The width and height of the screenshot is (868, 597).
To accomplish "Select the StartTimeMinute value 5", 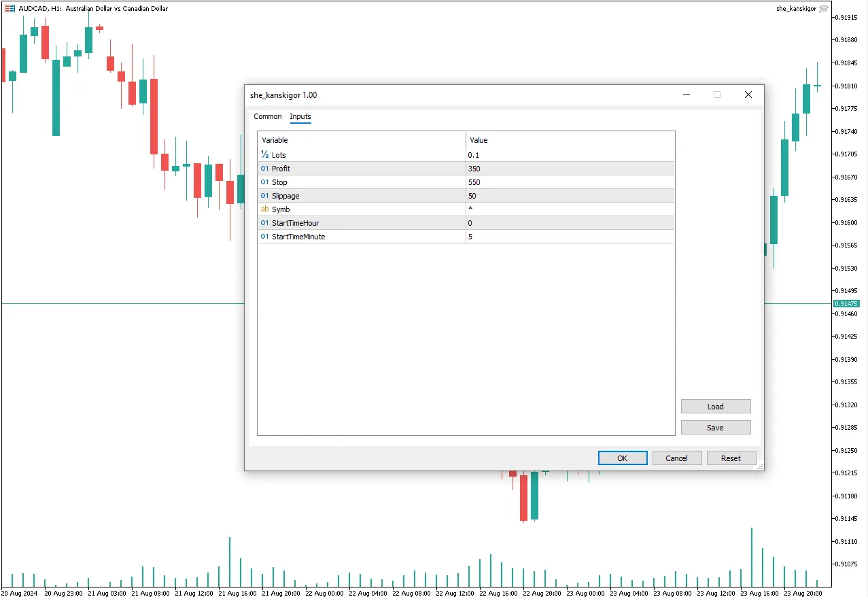I will click(570, 237).
